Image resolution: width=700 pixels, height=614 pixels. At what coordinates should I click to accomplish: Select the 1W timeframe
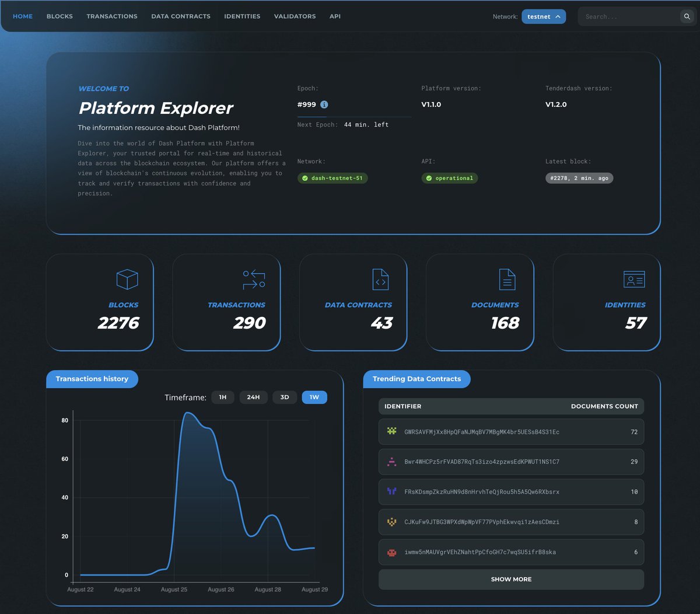point(314,397)
